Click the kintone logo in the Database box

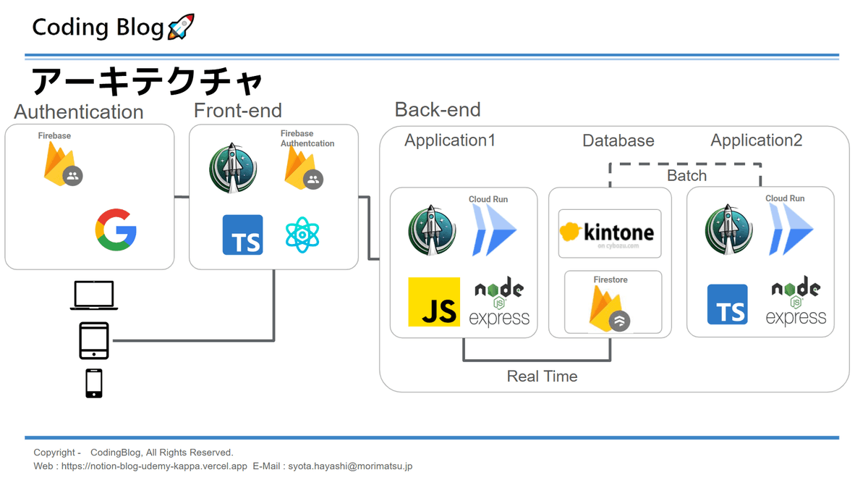point(610,232)
